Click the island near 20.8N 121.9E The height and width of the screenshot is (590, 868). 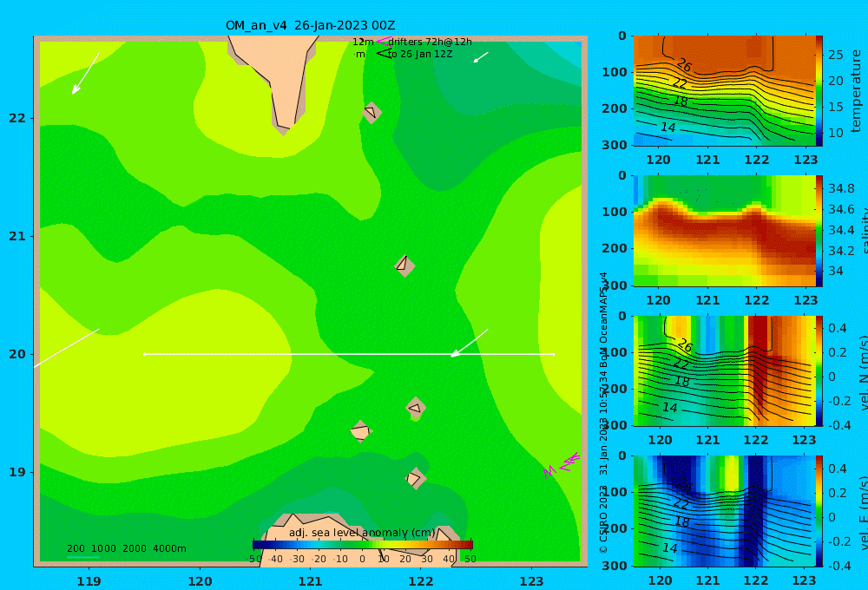(404, 265)
